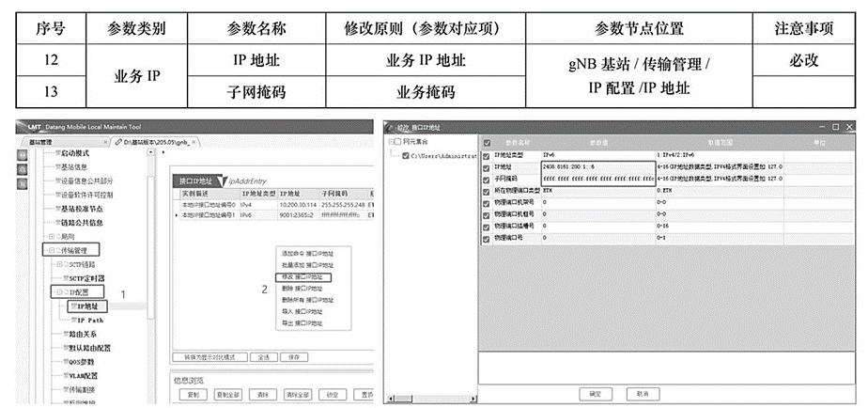Toggle the 物理端口插槽号 row checkbox
868x408 pixels.
click(486, 227)
